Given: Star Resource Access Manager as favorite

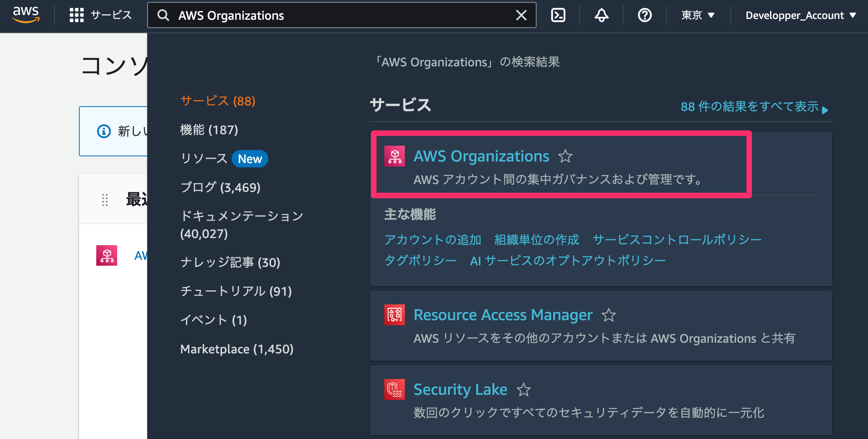Looking at the screenshot, I should point(608,315).
